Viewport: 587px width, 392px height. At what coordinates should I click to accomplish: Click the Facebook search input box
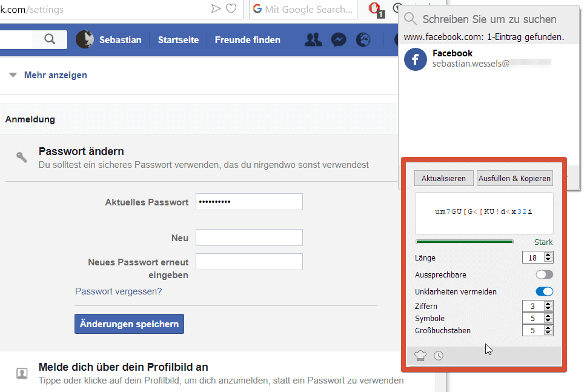[16, 39]
